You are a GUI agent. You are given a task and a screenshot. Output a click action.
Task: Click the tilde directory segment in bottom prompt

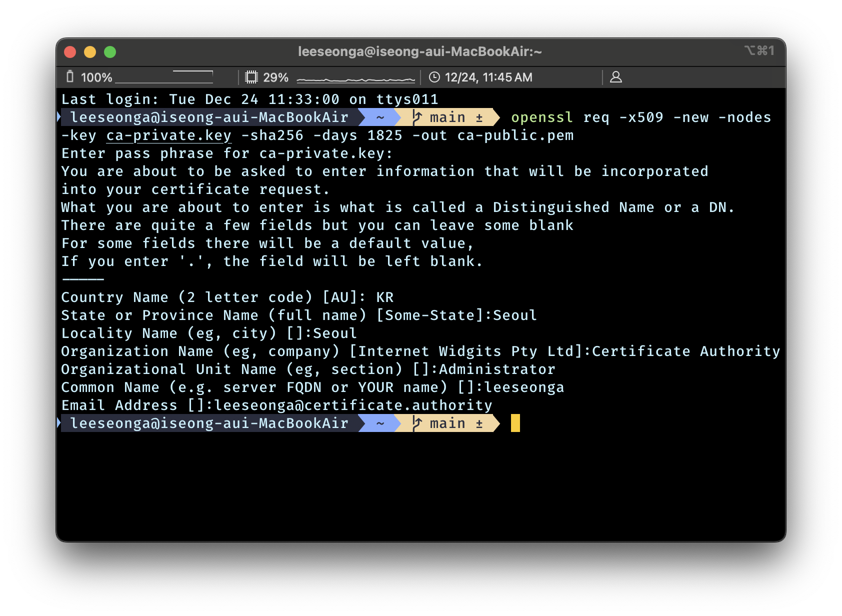pyautogui.click(x=380, y=423)
